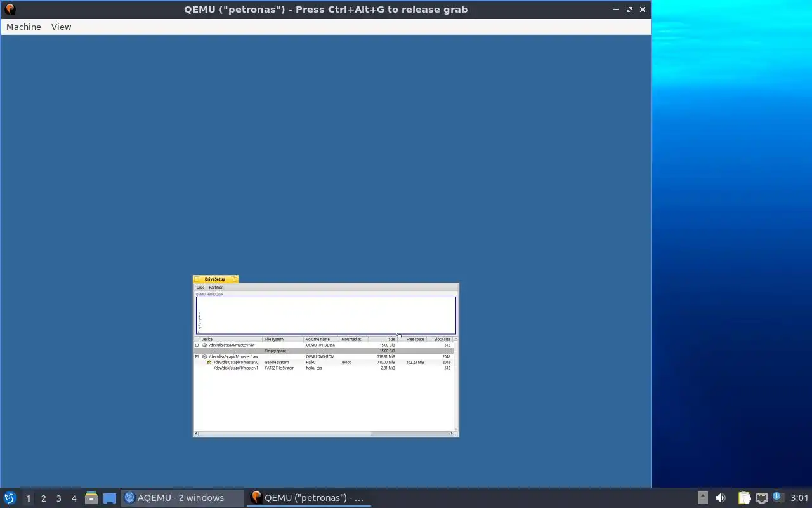The width and height of the screenshot is (812, 508).
Task: Switch to workspace 1
Action: click(28, 498)
